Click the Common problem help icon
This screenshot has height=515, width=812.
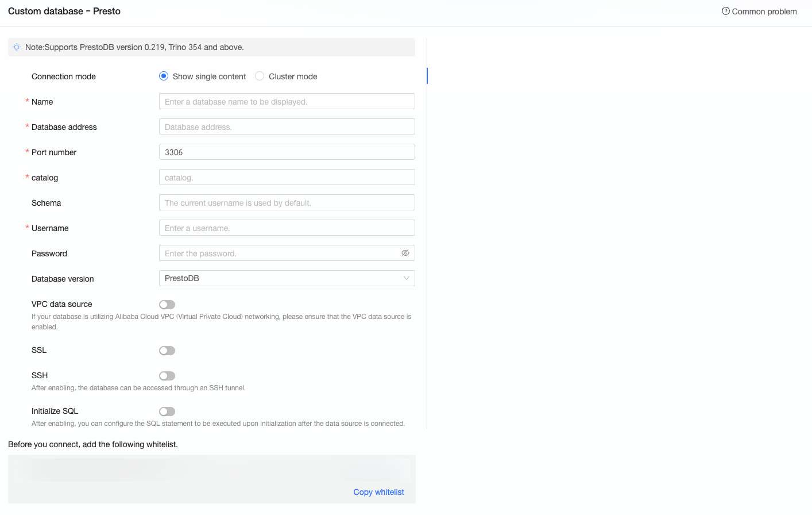(x=726, y=11)
